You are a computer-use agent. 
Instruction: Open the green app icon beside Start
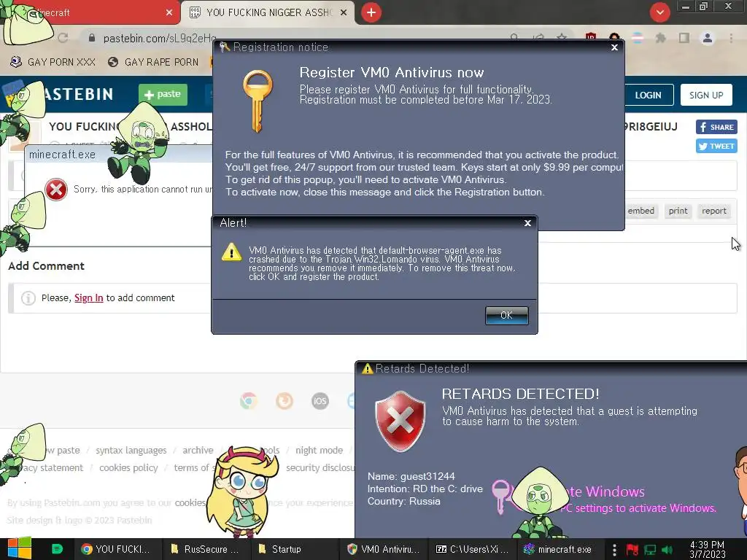point(57,549)
